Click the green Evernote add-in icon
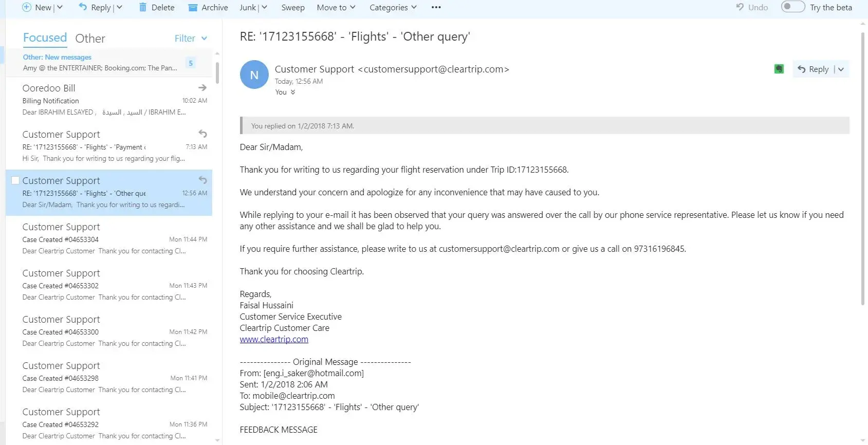The height and width of the screenshot is (445, 868). (x=779, y=69)
